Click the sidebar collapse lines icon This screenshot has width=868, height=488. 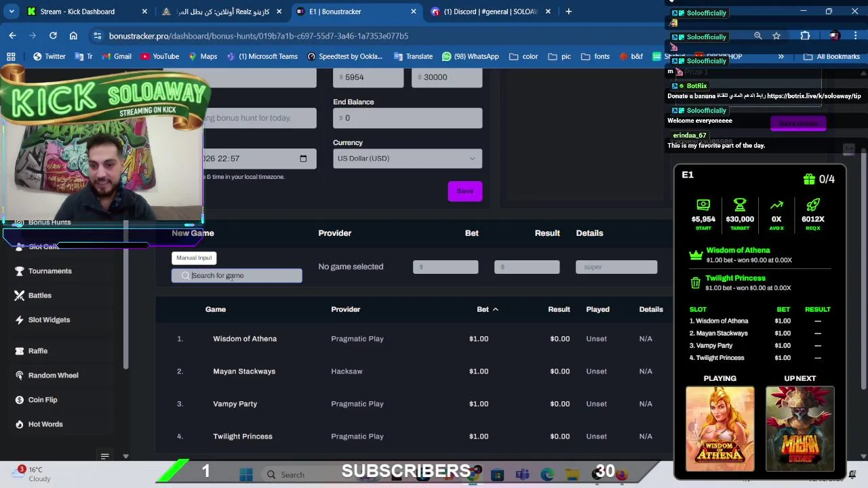(104, 456)
